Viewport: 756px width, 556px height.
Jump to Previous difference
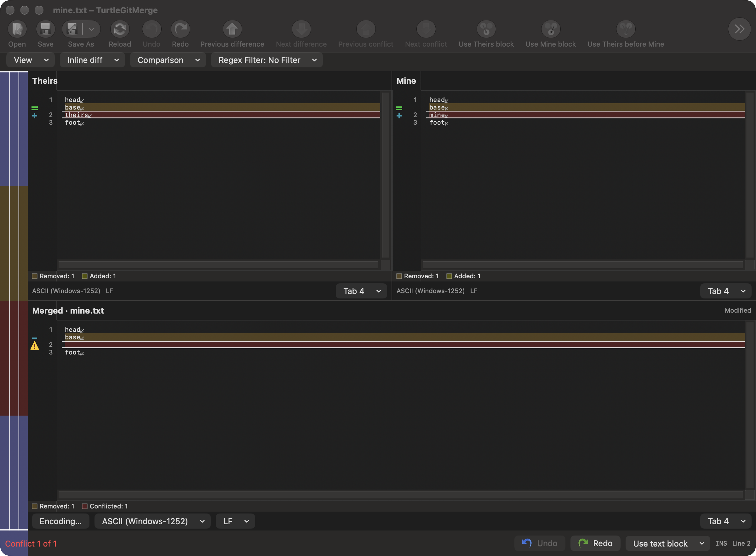click(232, 29)
